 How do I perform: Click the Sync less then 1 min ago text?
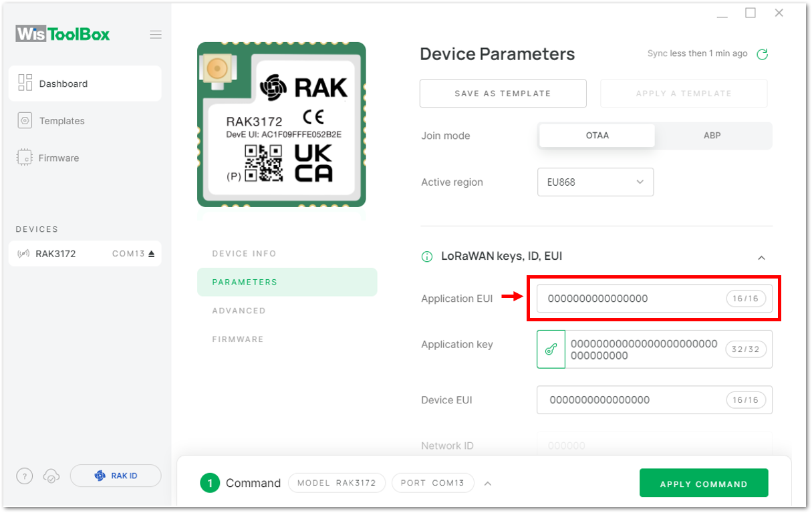pyautogui.click(x=698, y=53)
